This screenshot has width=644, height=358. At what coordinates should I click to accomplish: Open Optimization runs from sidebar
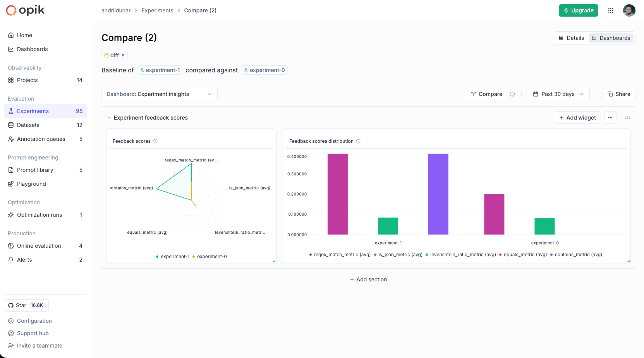point(39,215)
